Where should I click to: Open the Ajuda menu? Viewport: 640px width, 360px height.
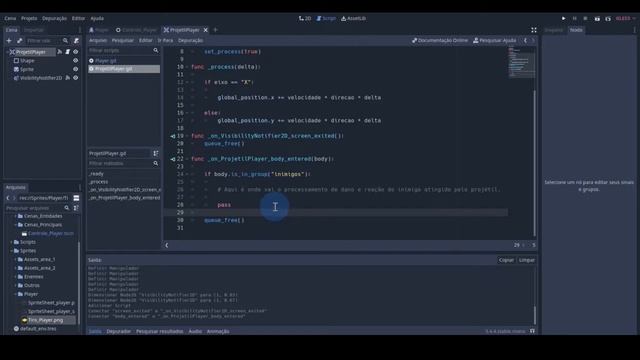click(x=97, y=18)
